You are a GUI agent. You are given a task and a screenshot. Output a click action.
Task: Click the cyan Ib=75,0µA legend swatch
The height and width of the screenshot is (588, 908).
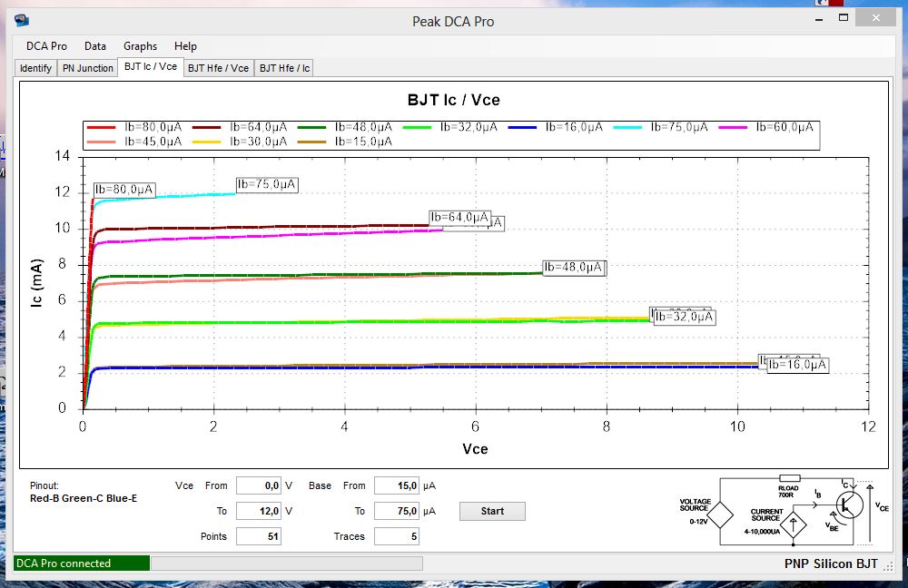pyautogui.click(x=627, y=127)
